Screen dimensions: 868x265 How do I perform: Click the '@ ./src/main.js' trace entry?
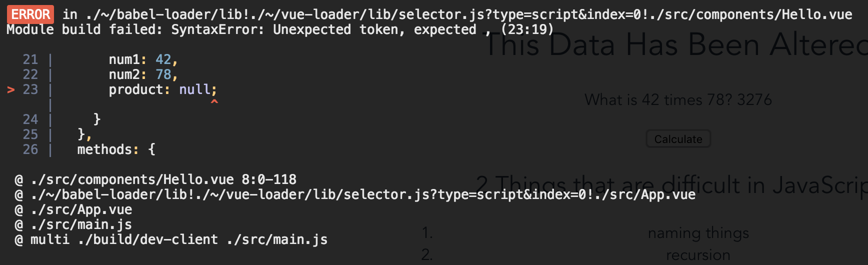(x=81, y=224)
